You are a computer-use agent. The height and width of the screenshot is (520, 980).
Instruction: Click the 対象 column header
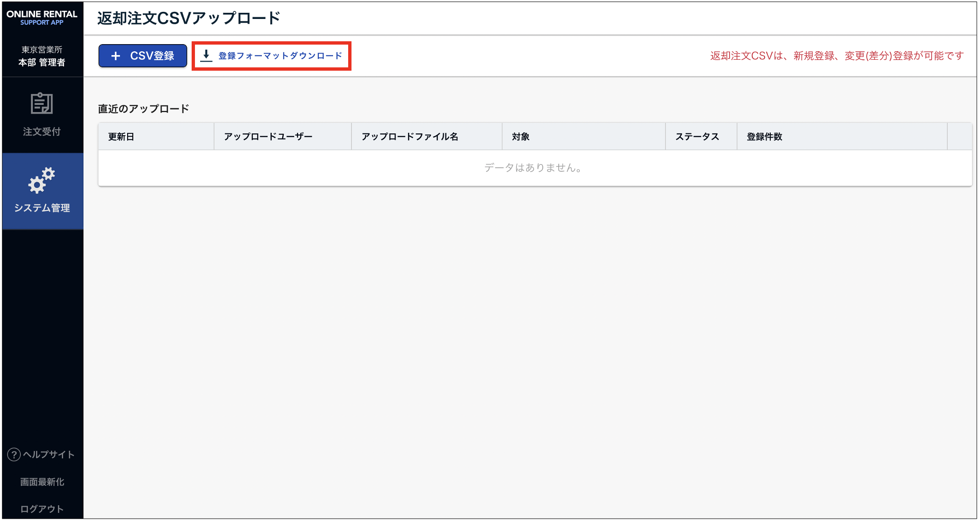tap(520, 137)
